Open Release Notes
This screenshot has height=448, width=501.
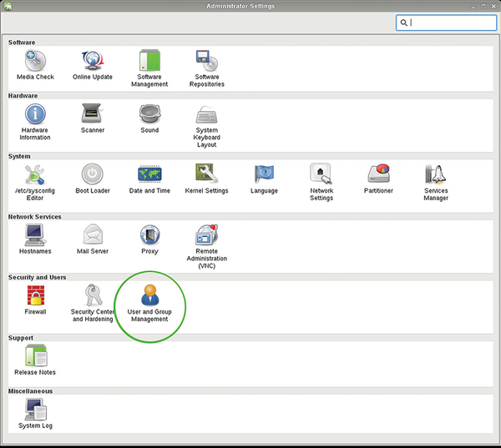[x=35, y=360]
